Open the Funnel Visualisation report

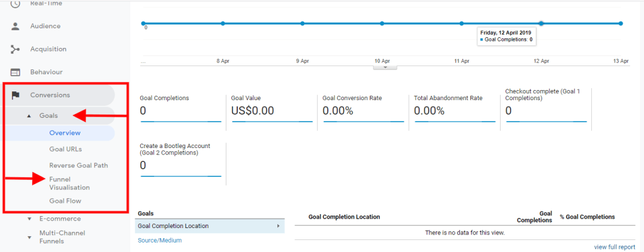[x=69, y=183]
